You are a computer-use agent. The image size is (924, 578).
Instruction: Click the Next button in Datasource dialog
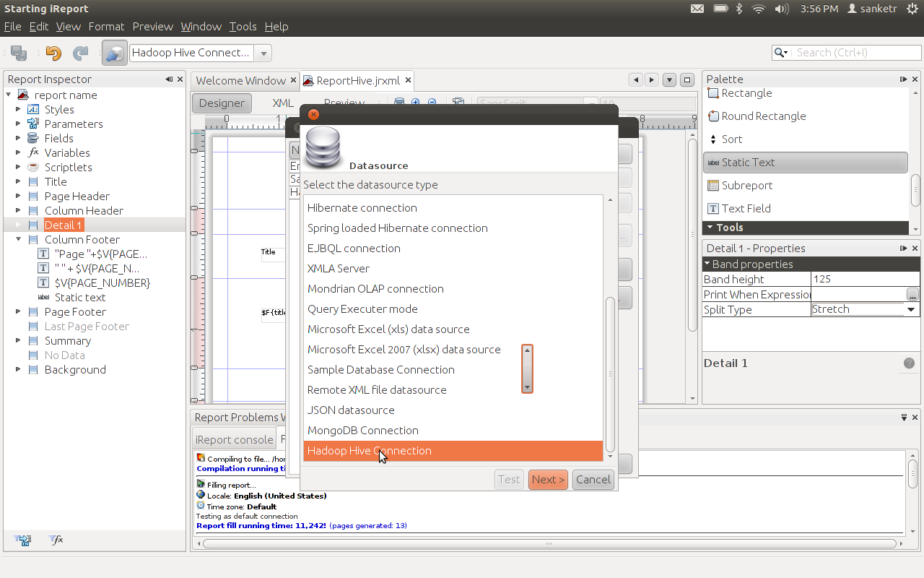tap(547, 479)
